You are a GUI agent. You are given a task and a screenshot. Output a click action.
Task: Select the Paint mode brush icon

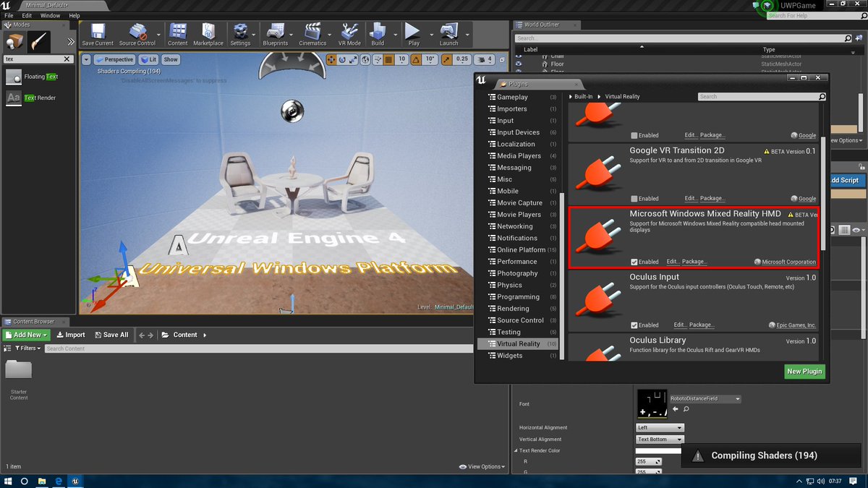(39, 42)
